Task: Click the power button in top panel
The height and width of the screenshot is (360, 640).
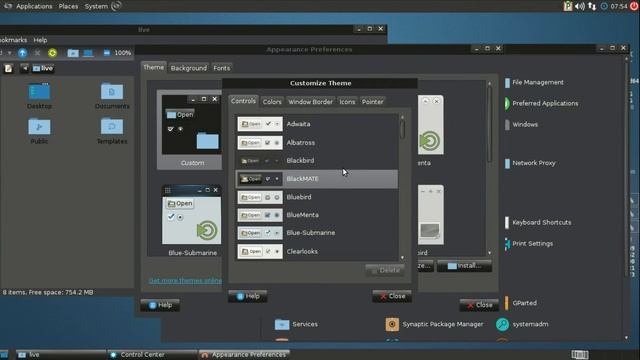Action: pos(634,6)
